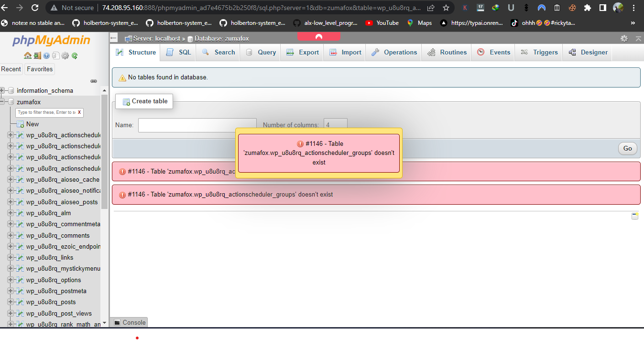Clear the table filter with red X
This screenshot has height=340, width=644.
click(79, 112)
